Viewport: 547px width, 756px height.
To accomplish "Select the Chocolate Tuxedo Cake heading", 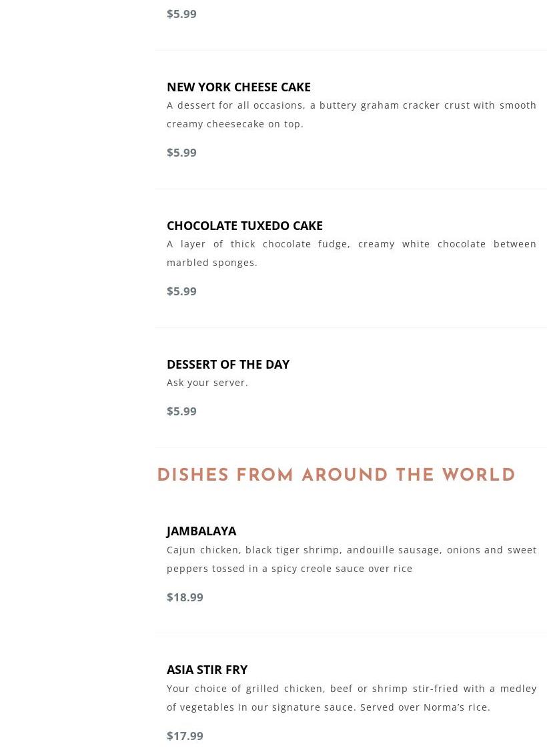I will click(x=244, y=225).
